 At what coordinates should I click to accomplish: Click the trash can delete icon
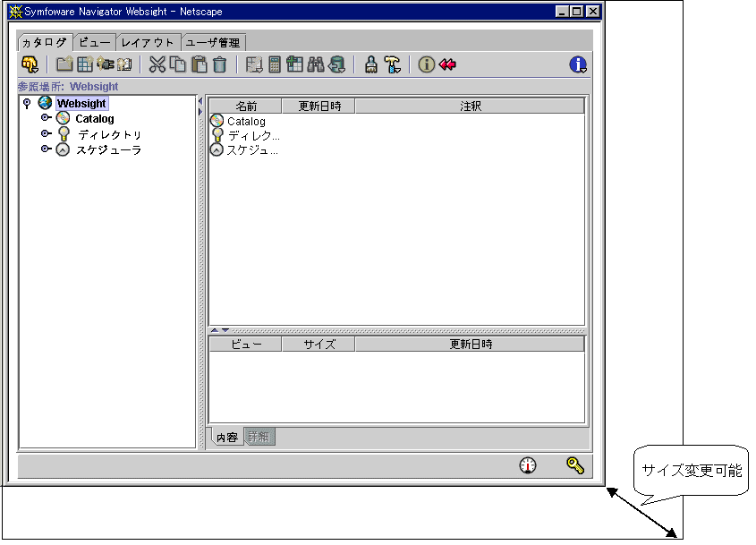(219, 64)
